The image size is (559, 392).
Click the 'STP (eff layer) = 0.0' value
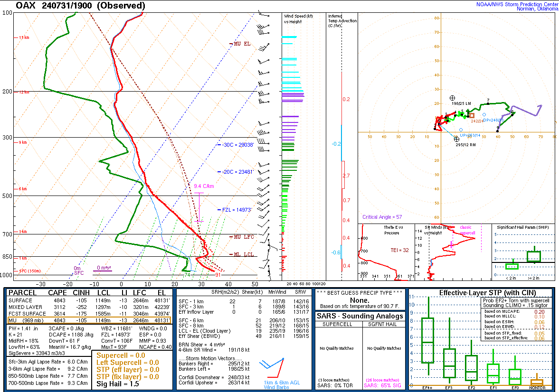click(128, 370)
